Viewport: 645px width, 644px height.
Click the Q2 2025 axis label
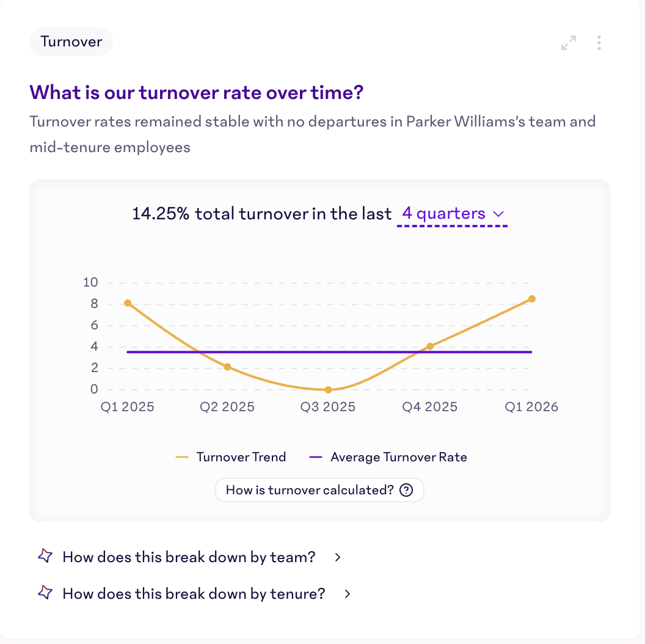click(227, 406)
